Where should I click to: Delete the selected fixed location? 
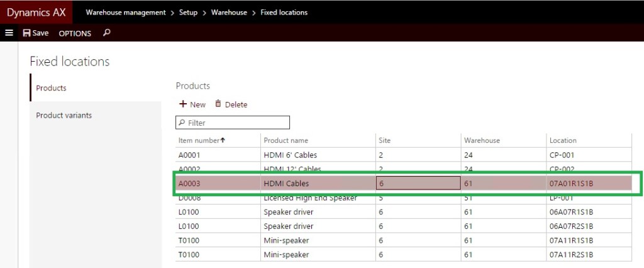(x=231, y=104)
